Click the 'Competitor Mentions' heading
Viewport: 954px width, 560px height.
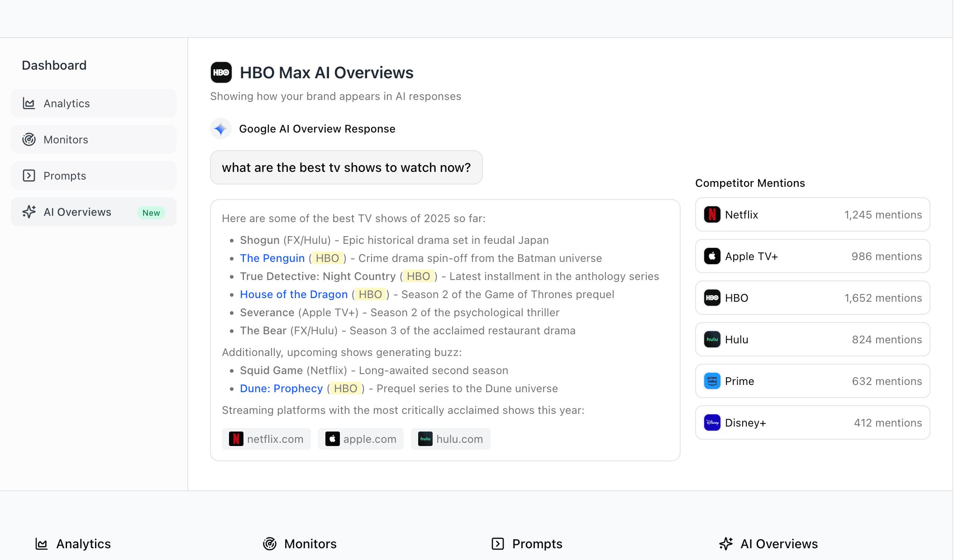(x=750, y=183)
